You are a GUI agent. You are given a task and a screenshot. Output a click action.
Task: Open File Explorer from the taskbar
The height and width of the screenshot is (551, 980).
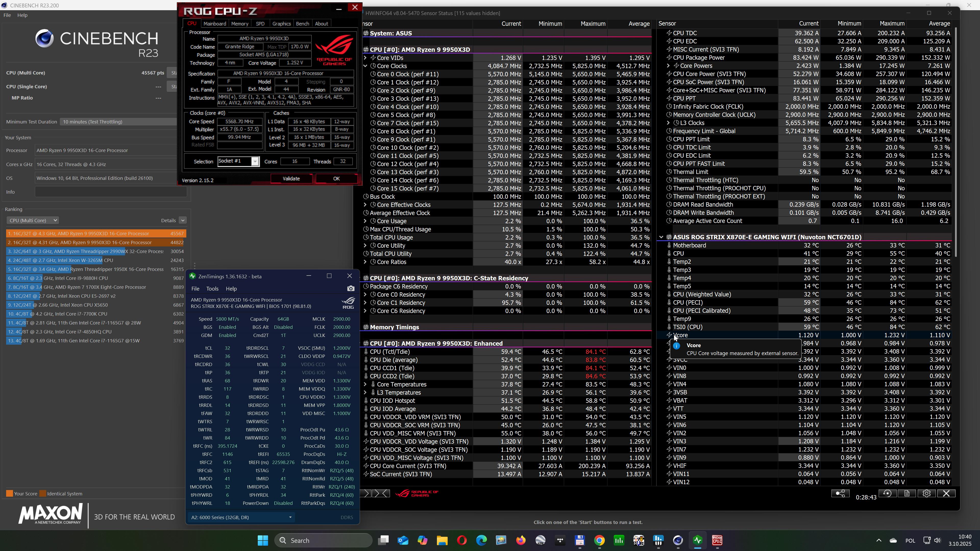pos(442,540)
